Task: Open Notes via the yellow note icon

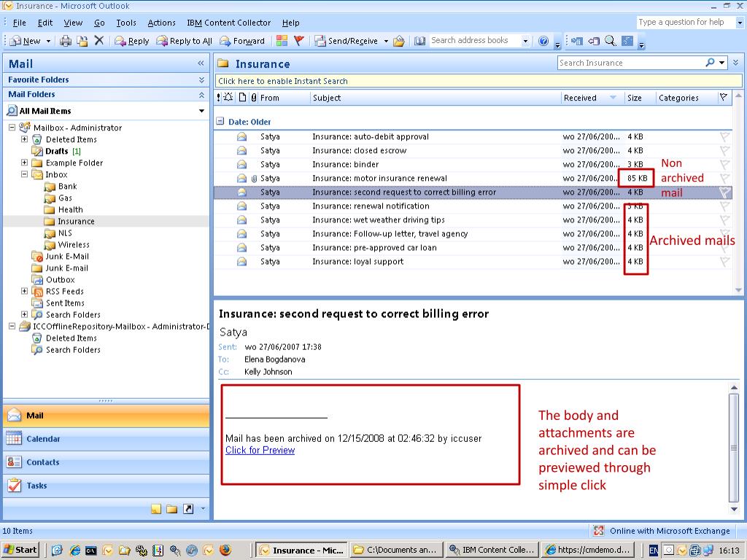Action: pos(156,509)
